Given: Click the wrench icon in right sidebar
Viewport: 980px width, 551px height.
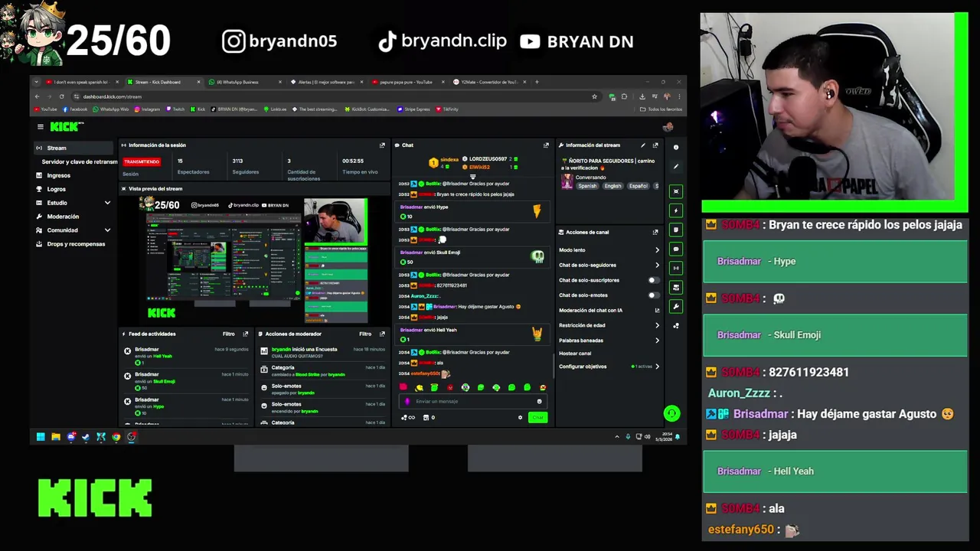Looking at the screenshot, I should 675,306.
